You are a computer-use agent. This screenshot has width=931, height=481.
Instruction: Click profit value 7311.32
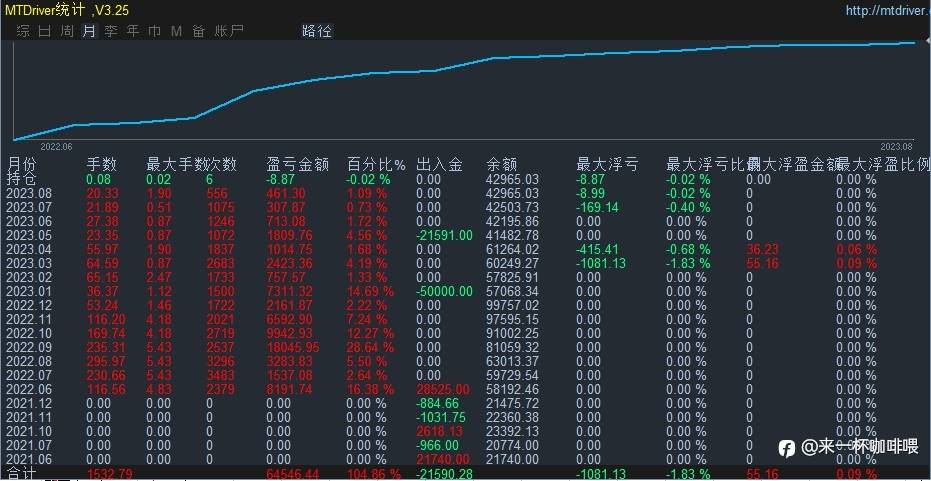pos(290,291)
